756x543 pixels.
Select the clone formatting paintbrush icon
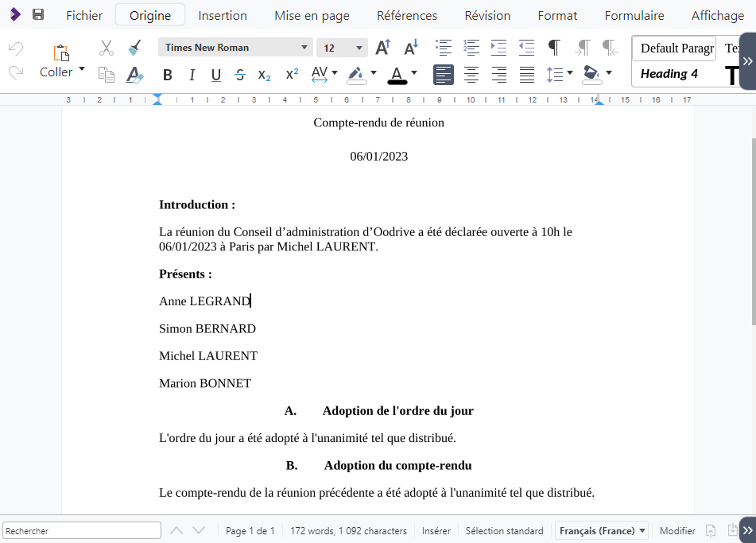(134, 48)
